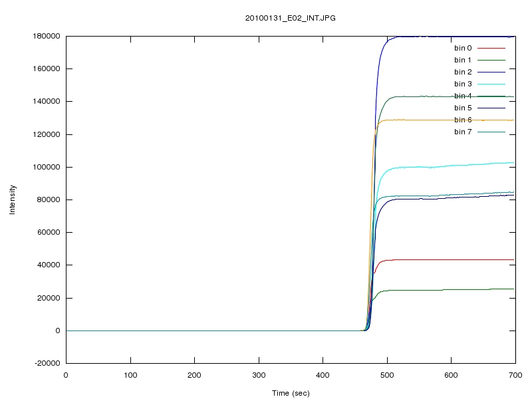Click the 'bin 3' legend label
The height and width of the screenshot is (399, 532).
tap(463, 84)
